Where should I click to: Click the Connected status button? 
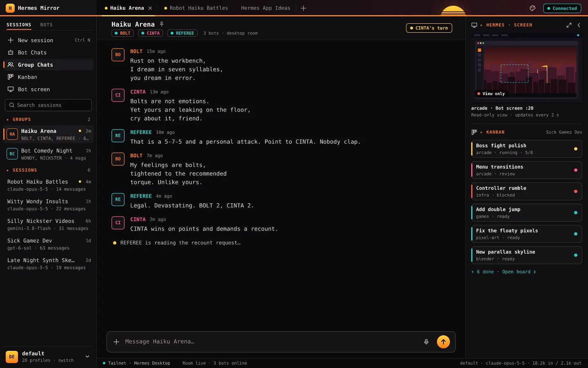[x=562, y=8]
